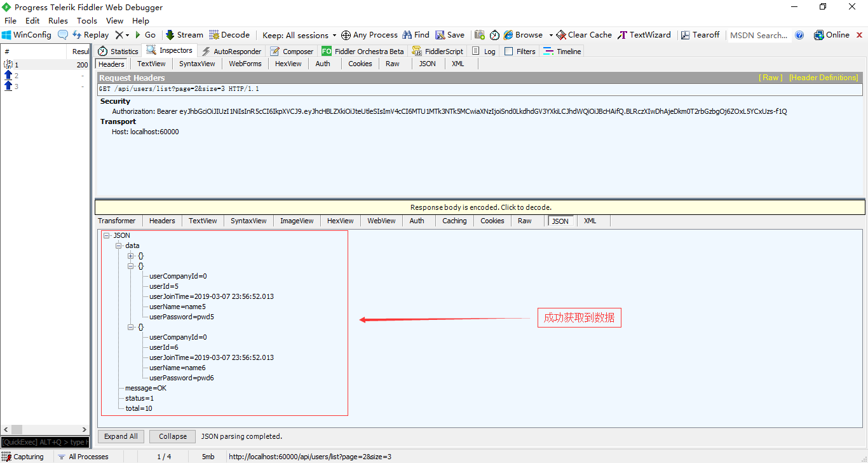Open Fiddler Orchestra Beta tab
Screen dimensions: 868x463
[362, 52]
